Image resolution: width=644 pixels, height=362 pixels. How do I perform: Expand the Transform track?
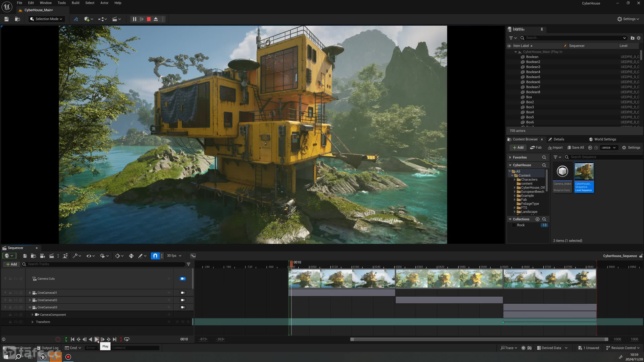click(32, 322)
